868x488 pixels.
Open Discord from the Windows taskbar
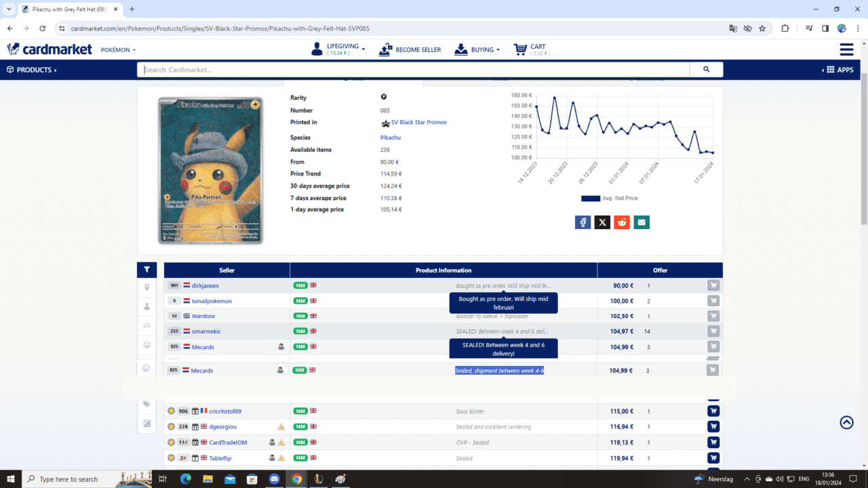pyautogui.click(x=274, y=479)
